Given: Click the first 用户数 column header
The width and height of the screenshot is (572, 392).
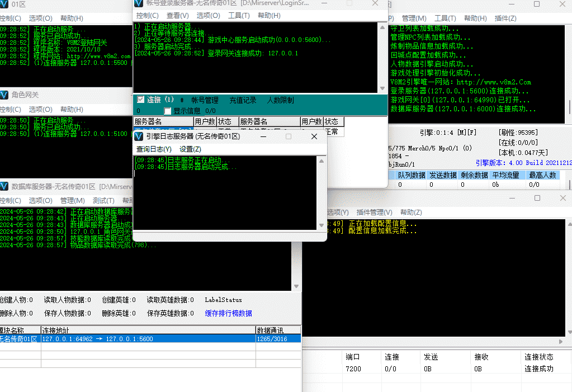Looking at the screenshot, I should (205, 121).
